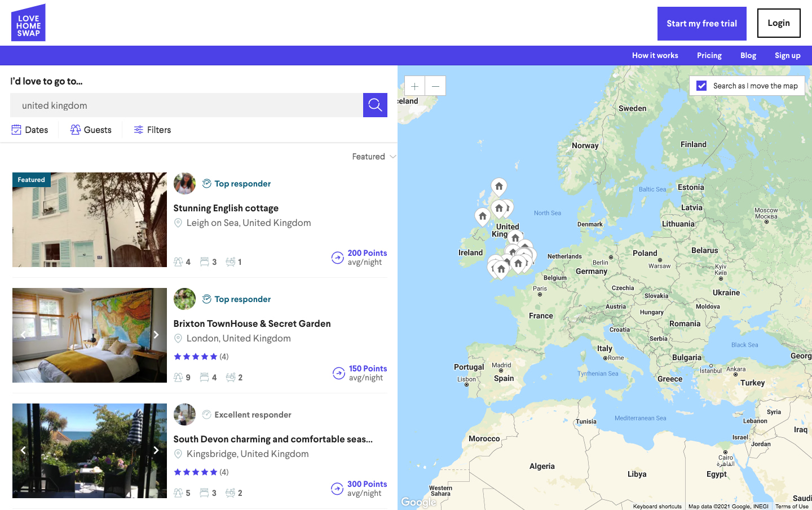Click the magnifying glass search button
This screenshot has height=510, width=812.
click(375, 105)
